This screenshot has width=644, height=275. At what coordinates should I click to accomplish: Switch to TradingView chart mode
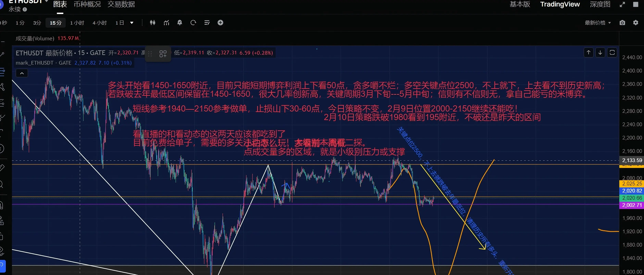coord(560,4)
